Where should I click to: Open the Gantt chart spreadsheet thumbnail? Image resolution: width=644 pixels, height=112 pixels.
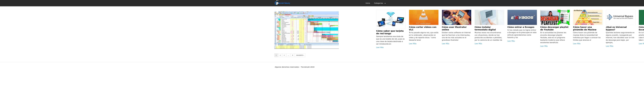tap(306, 30)
